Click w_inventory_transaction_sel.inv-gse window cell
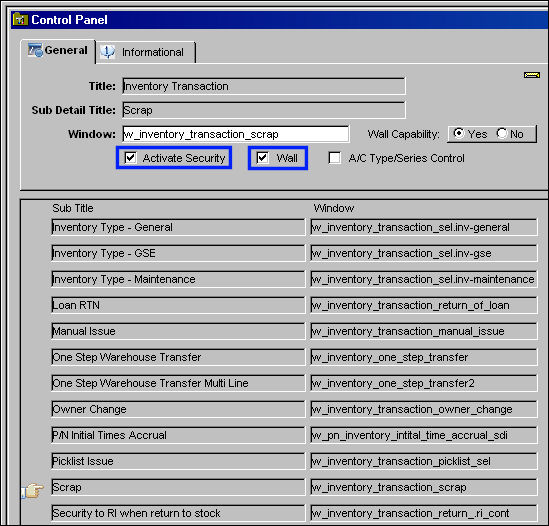549x526 pixels. click(424, 253)
